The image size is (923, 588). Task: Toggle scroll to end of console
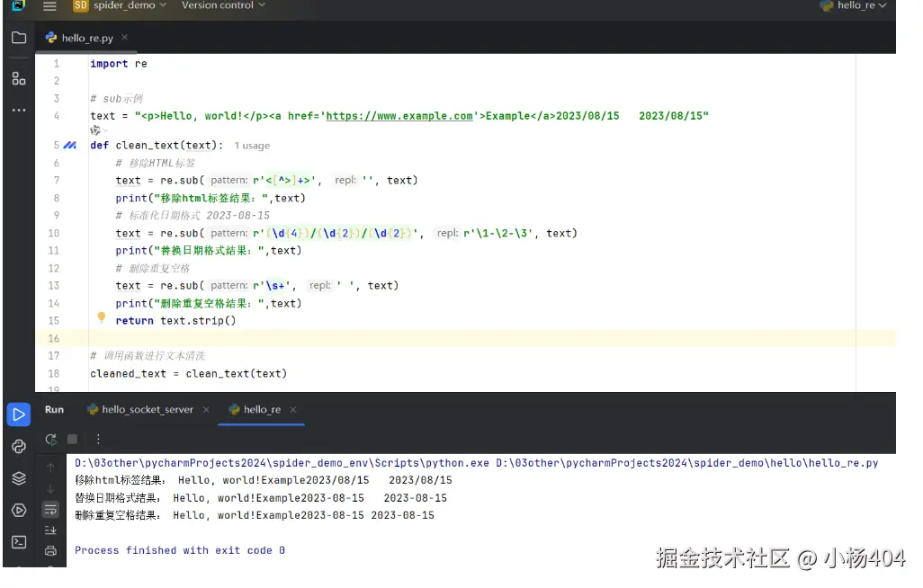[50, 530]
